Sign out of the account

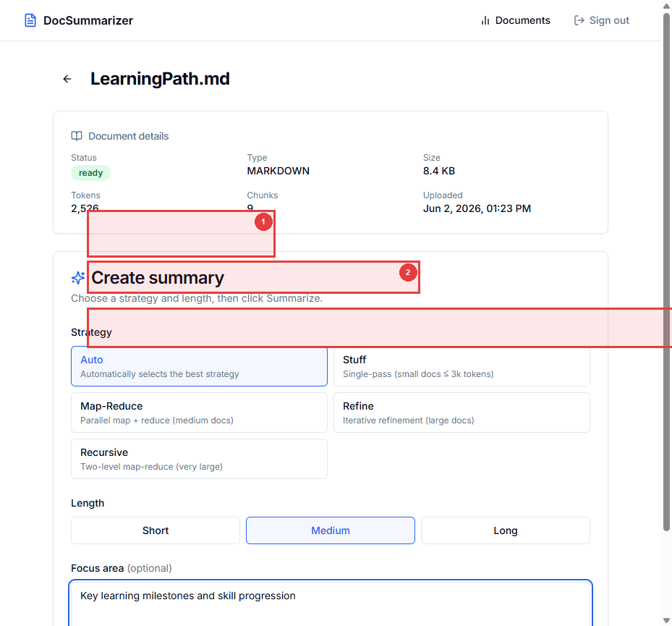click(x=601, y=20)
